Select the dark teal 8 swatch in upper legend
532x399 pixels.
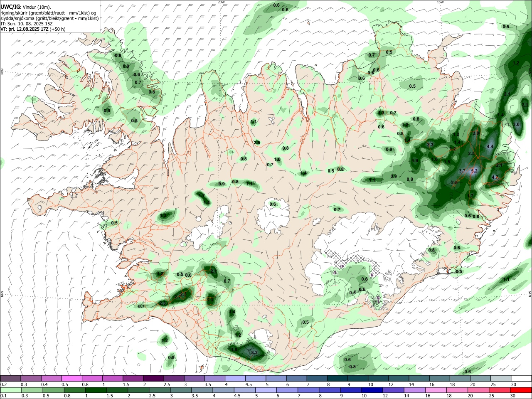point(338,378)
